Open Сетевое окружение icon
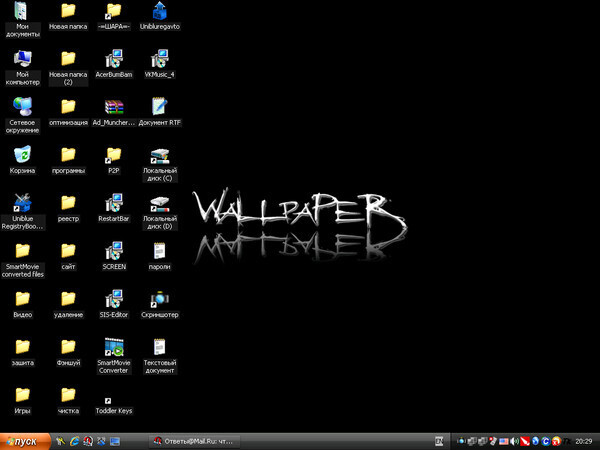600x450 pixels. click(x=22, y=115)
